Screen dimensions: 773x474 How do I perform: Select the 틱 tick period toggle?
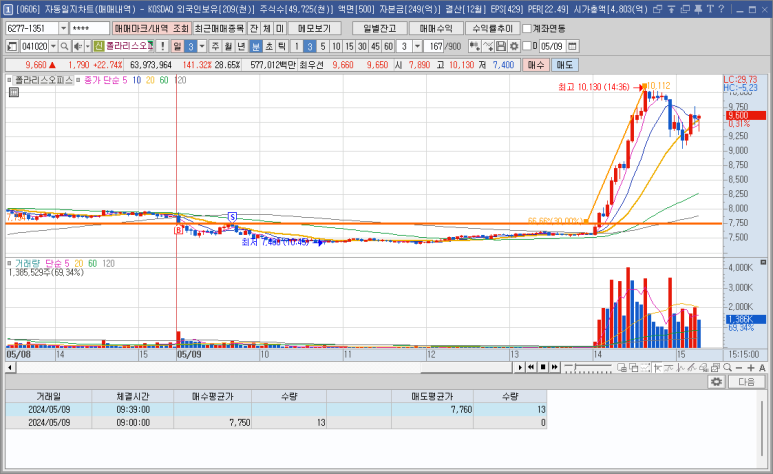[x=281, y=46]
